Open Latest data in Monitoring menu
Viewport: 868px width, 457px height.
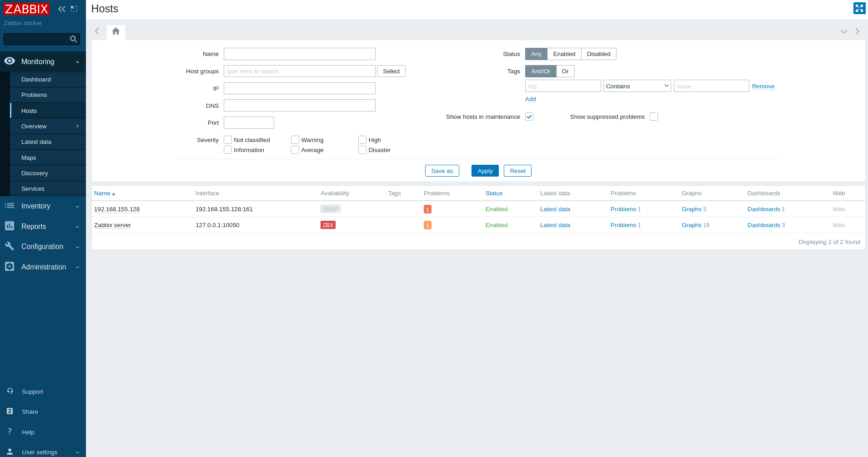36,142
